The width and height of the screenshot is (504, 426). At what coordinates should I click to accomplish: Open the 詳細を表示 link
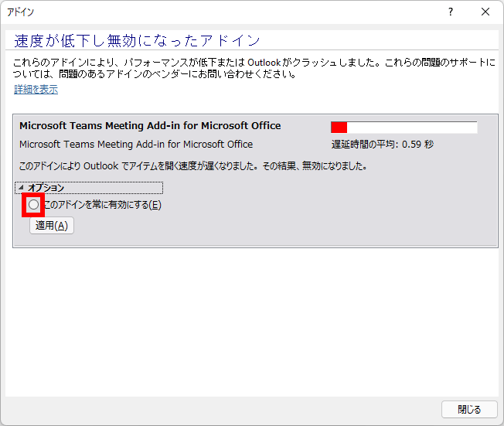[36, 89]
